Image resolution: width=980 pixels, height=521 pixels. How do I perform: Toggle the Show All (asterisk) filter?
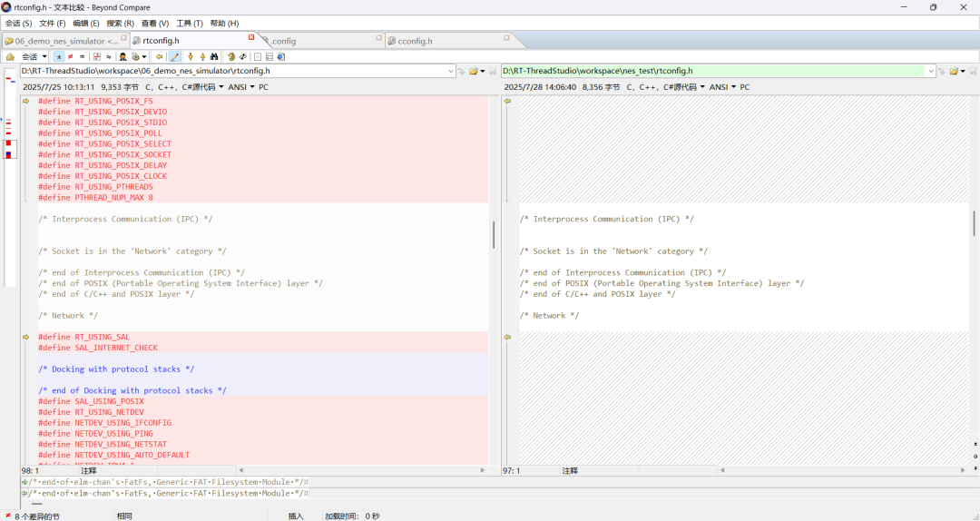coord(59,56)
